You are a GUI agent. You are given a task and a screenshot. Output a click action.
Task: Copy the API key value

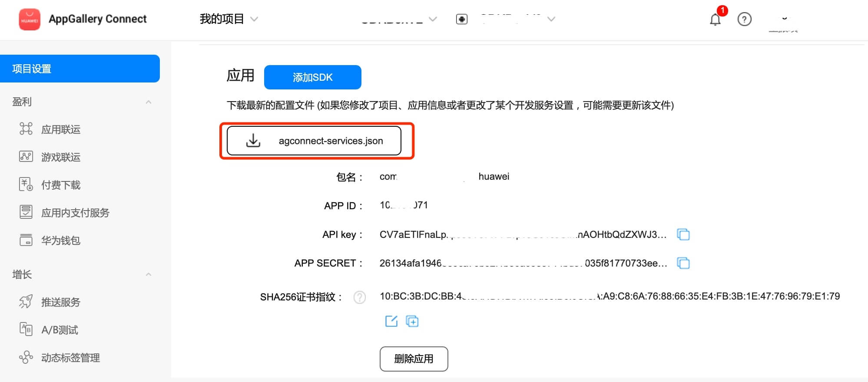click(x=683, y=234)
